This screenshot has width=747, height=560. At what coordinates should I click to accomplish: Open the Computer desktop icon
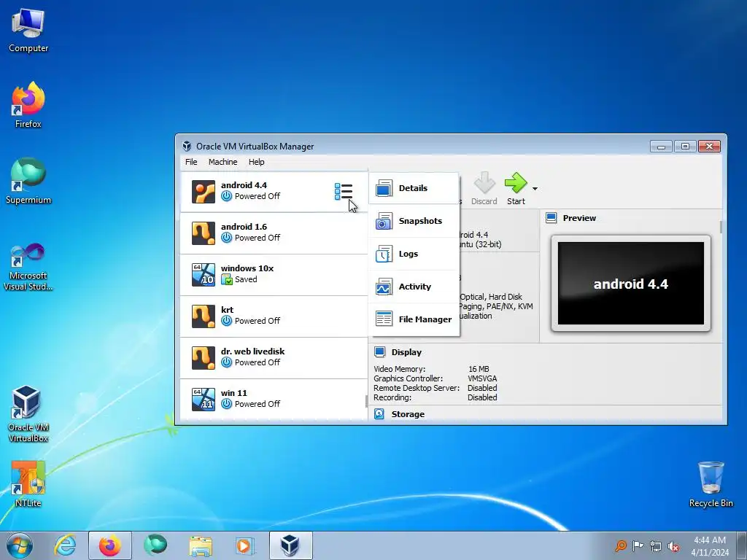[x=28, y=30]
